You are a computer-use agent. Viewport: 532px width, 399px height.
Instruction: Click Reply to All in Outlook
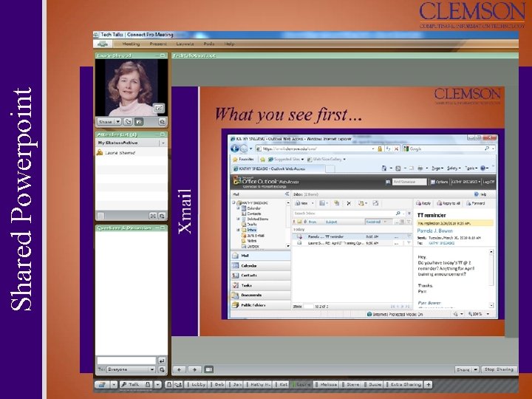click(x=449, y=203)
